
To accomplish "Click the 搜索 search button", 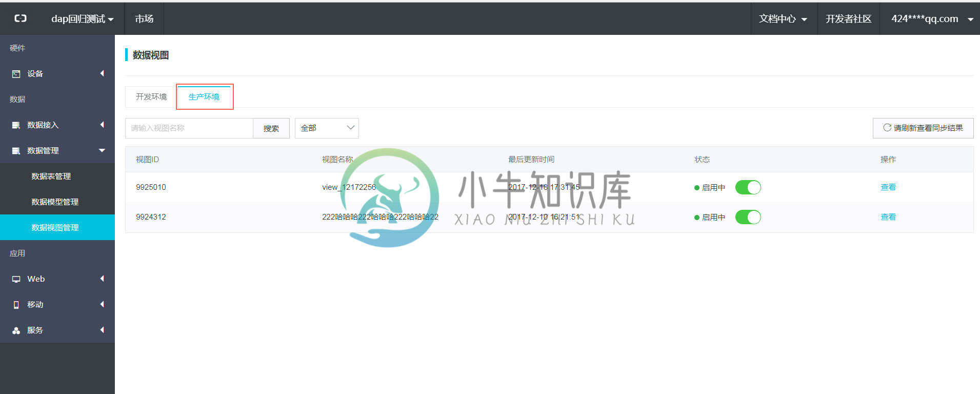I will click(x=271, y=128).
